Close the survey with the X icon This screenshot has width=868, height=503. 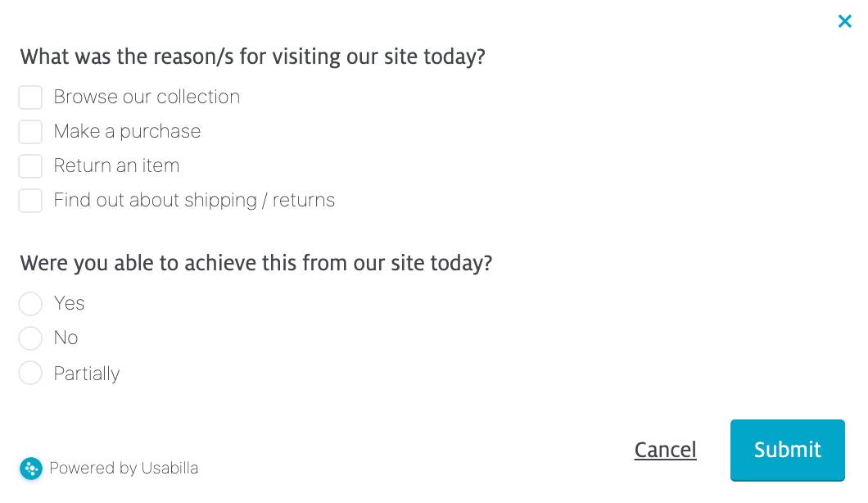tap(845, 21)
